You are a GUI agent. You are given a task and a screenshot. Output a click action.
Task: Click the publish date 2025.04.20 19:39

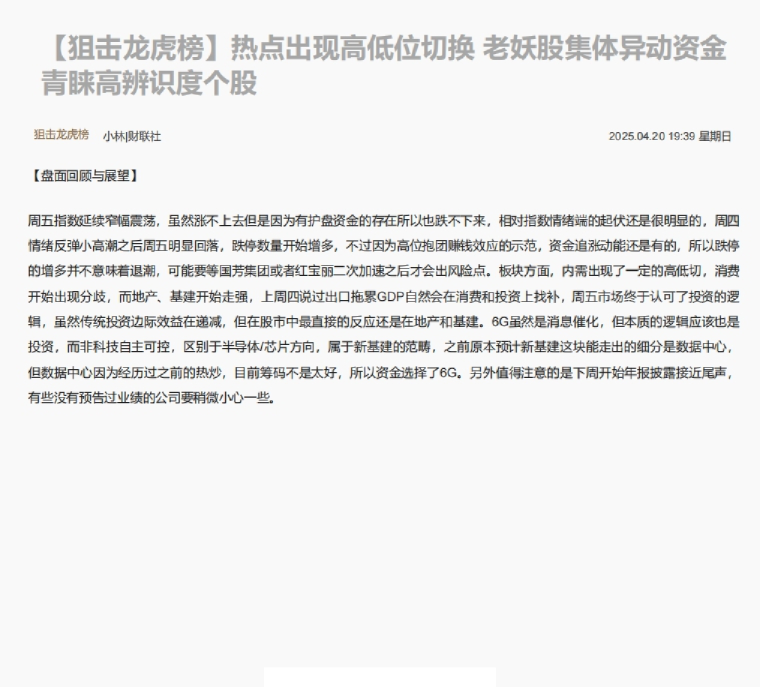click(x=651, y=136)
